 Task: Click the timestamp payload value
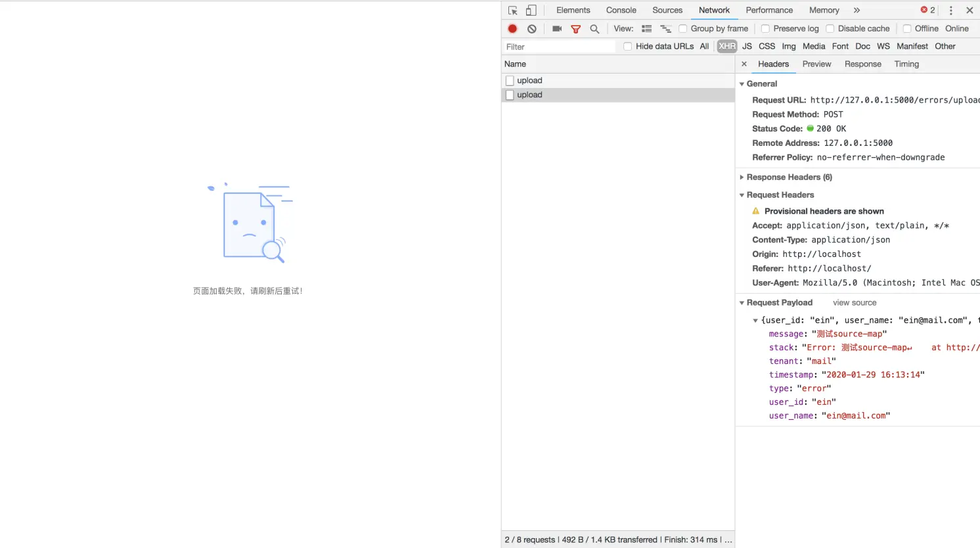click(x=873, y=375)
